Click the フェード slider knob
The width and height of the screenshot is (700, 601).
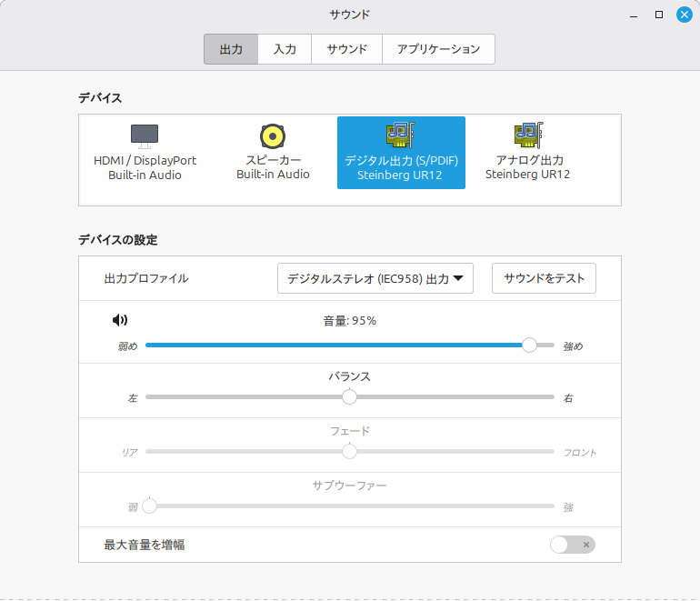[x=349, y=451]
